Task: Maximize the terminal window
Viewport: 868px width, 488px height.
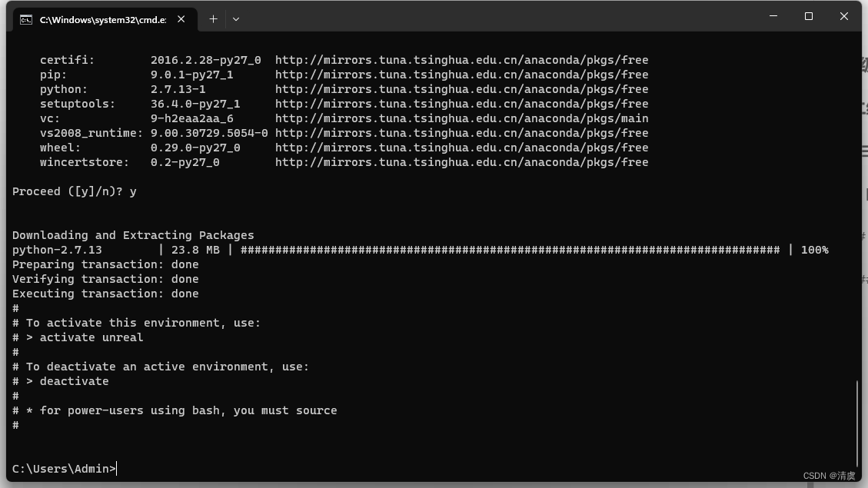Action: point(810,15)
